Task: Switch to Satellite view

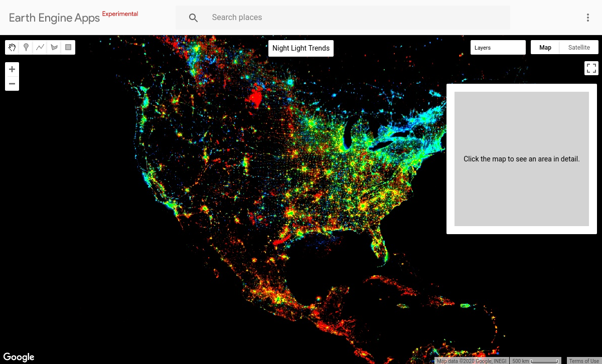Action: [x=579, y=47]
